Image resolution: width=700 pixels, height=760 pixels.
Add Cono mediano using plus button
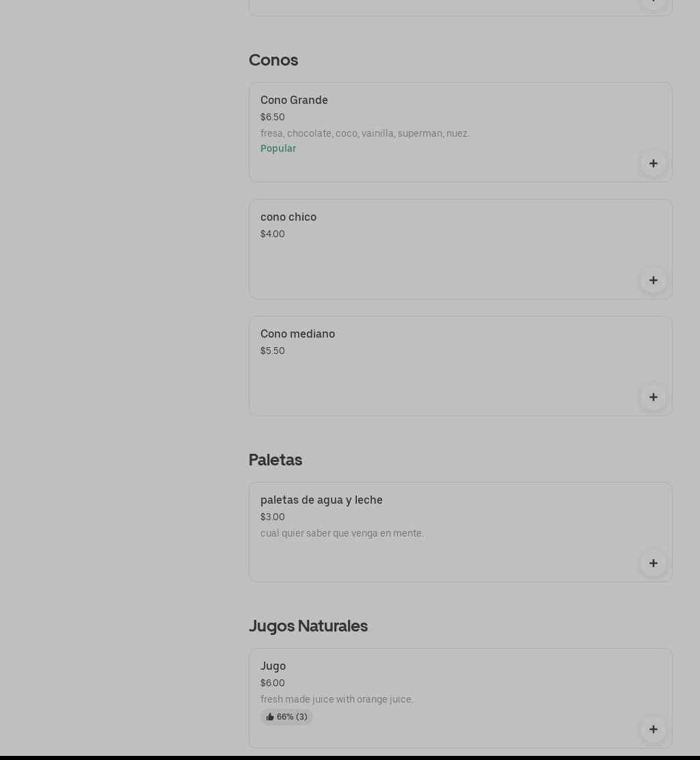pyautogui.click(x=653, y=397)
